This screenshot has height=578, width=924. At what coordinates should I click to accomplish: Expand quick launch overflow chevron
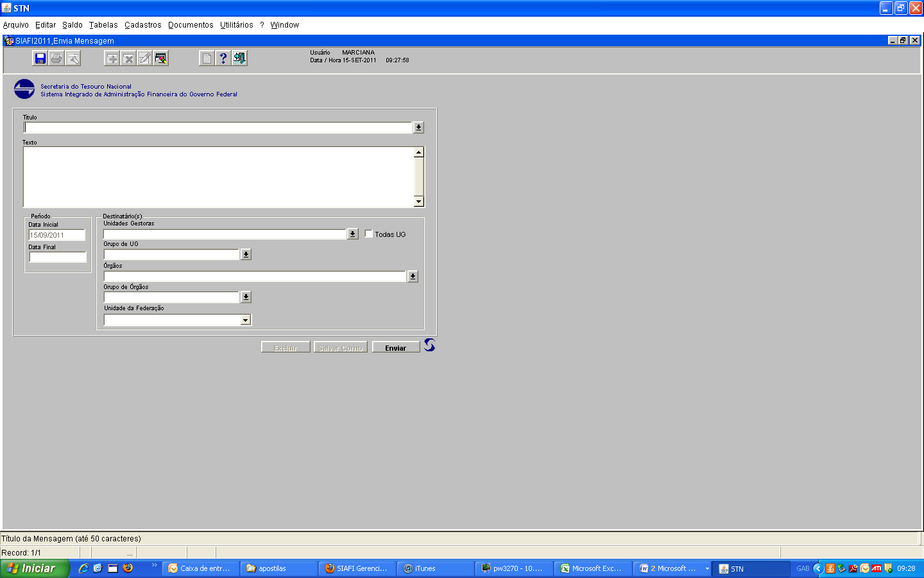(x=154, y=565)
